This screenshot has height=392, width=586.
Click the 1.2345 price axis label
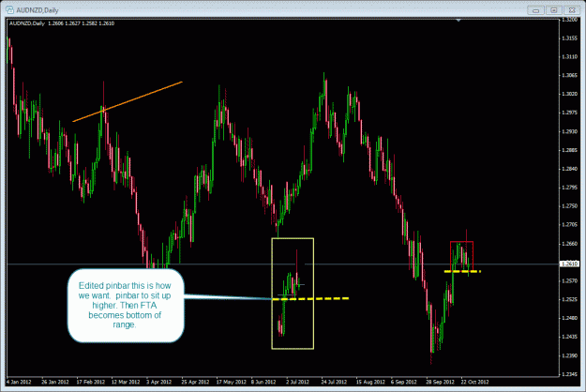point(569,374)
